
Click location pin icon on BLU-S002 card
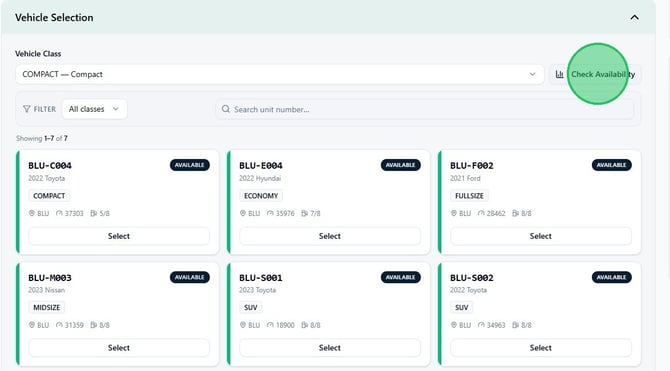coord(454,325)
